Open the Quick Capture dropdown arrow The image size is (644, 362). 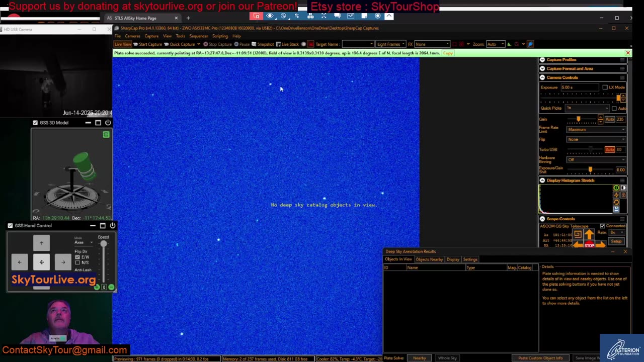coord(198,44)
